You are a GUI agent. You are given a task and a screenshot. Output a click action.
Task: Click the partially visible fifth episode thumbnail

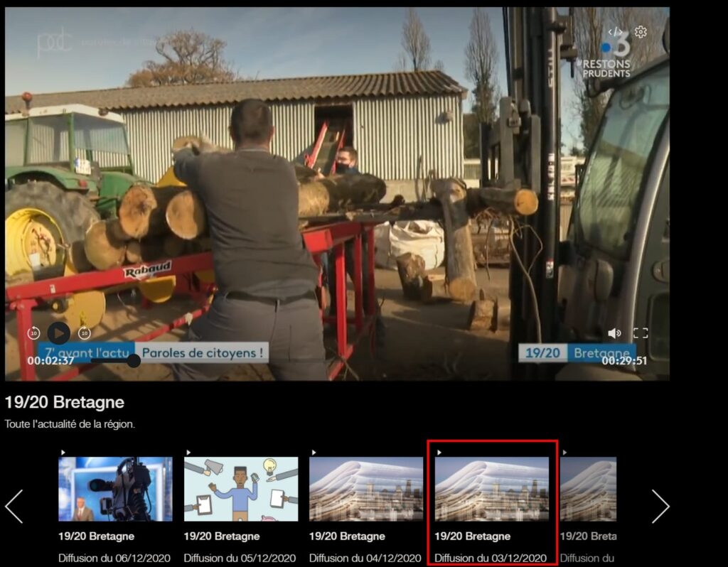pyautogui.click(x=588, y=489)
